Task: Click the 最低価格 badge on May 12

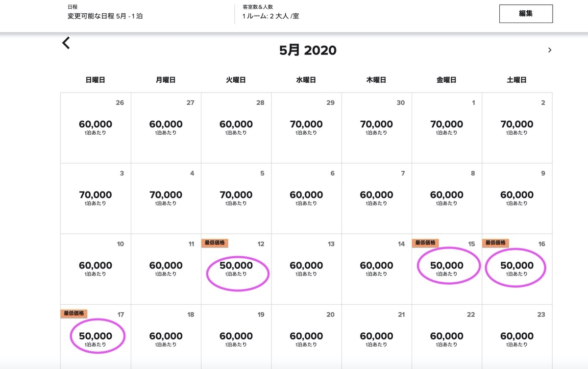Action: [215, 243]
